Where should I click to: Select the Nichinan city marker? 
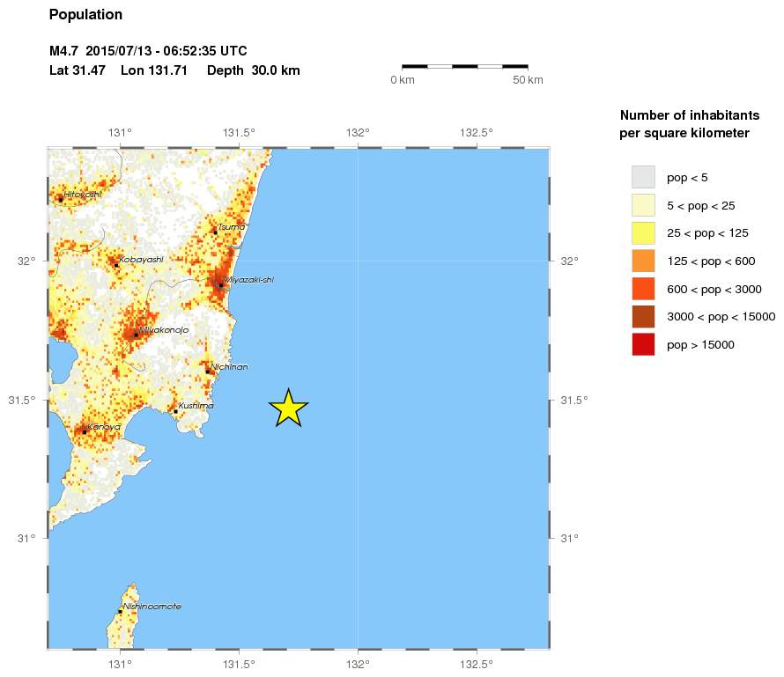point(208,371)
